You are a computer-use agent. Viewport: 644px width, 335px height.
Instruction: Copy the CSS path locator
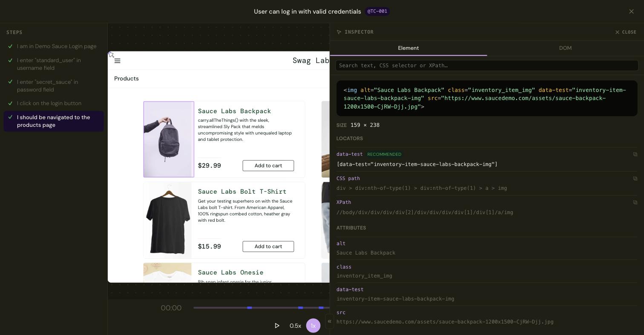[x=635, y=179]
